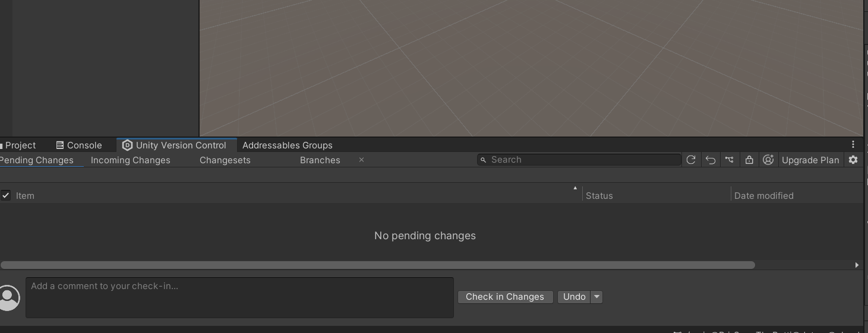The width and height of the screenshot is (868, 333).
Task: Click the 'No pending changes' message
Action: [425, 236]
